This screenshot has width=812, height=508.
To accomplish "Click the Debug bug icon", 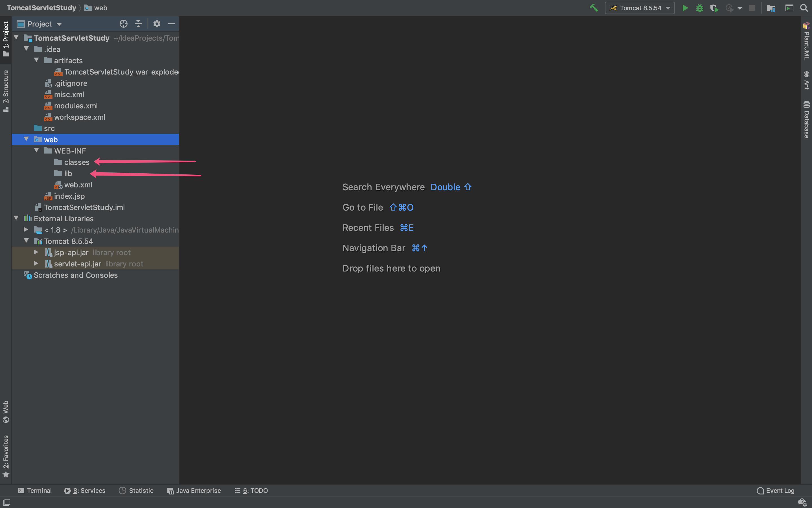I will point(699,8).
